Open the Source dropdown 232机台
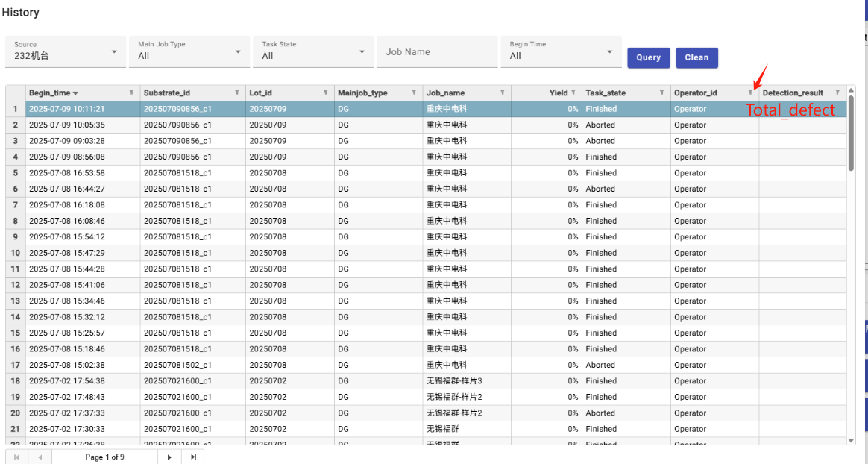Image resolution: width=868 pixels, height=464 pixels. coord(66,51)
